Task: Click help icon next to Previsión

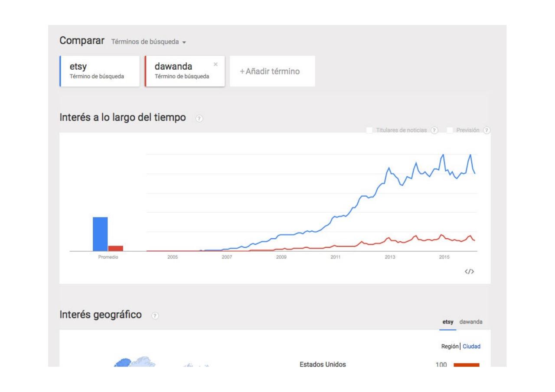Action: pos(487,130)
